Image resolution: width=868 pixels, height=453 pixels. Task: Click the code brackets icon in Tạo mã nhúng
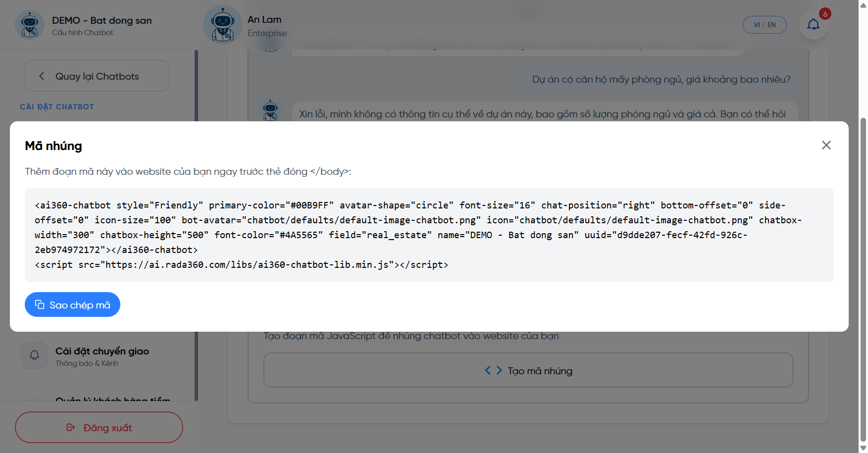(x=493, y=370)
